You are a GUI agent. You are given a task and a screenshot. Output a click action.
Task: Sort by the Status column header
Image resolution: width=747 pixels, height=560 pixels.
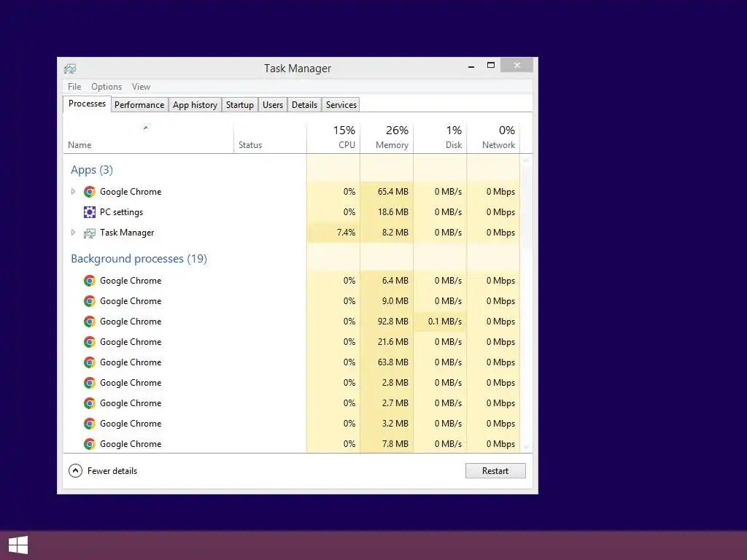(270, 138)
